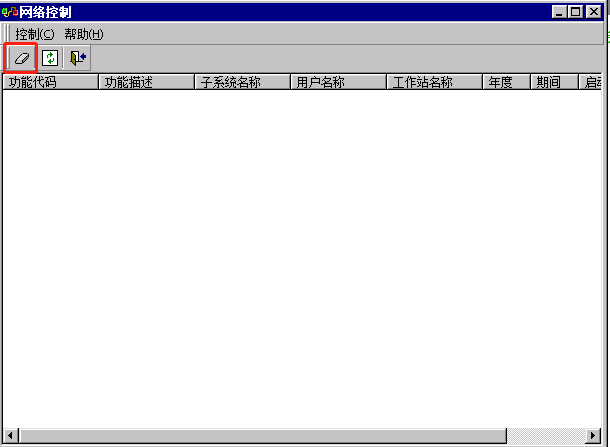Sort by 功能代码 column header
The height and width of the screenshot is (447, 610).
point(50,82)
